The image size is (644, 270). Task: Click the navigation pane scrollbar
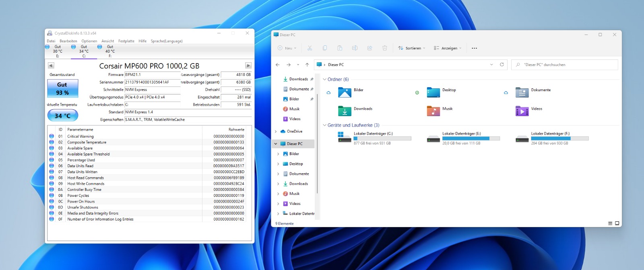pyautogui.click(x=318, y=144)
